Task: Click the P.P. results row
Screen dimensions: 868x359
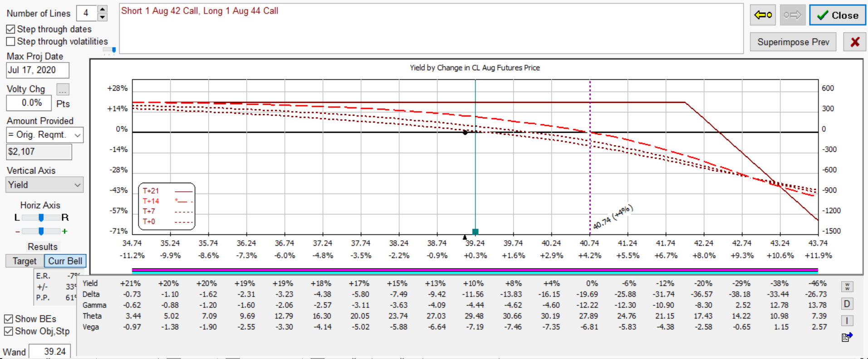Action: (x=58, y=298)
